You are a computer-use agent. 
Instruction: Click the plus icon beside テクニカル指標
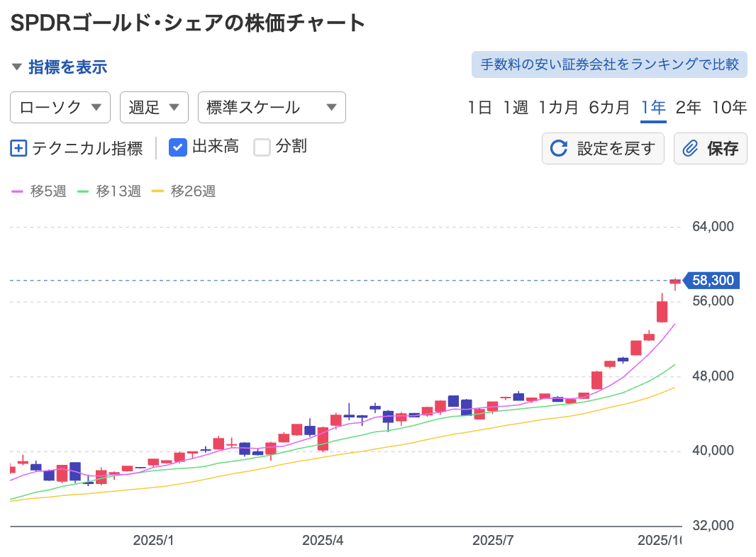19,148
